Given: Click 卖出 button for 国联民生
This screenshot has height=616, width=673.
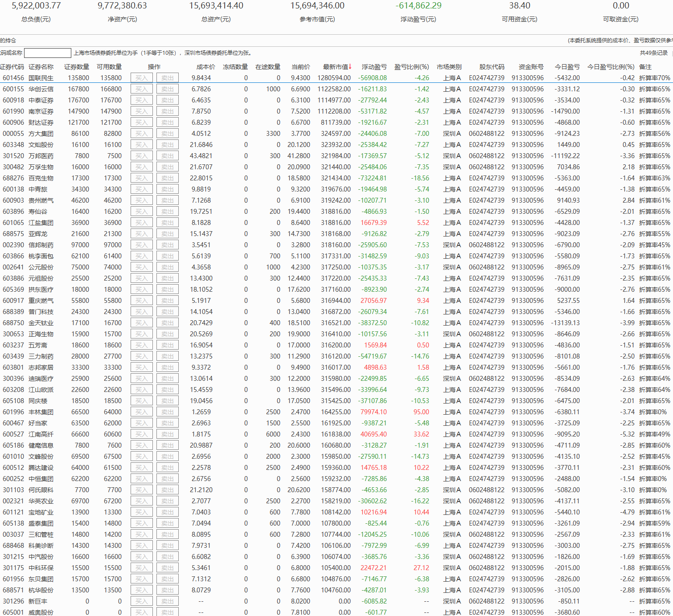Looking at the screenshot, I should (x=168, y=78).
